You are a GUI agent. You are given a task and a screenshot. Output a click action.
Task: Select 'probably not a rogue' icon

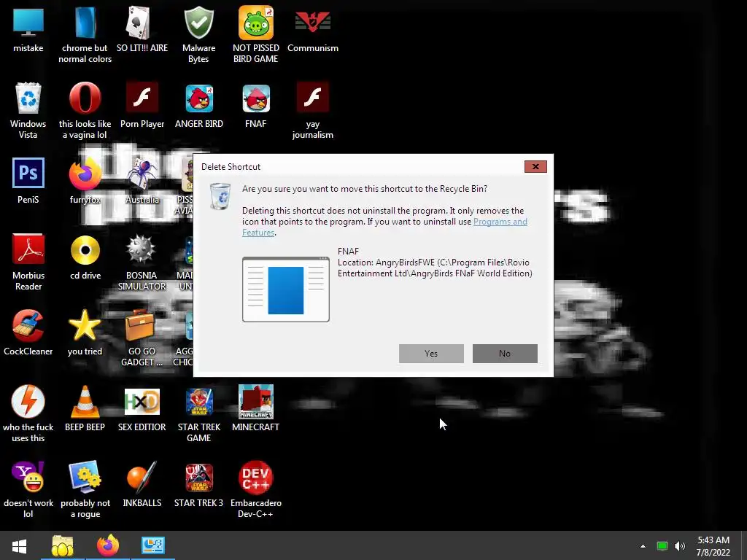tap(85, 477)
